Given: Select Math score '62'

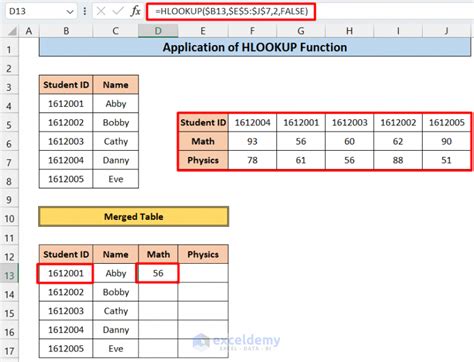Looking at the screenshot, I should coord(398,141).
